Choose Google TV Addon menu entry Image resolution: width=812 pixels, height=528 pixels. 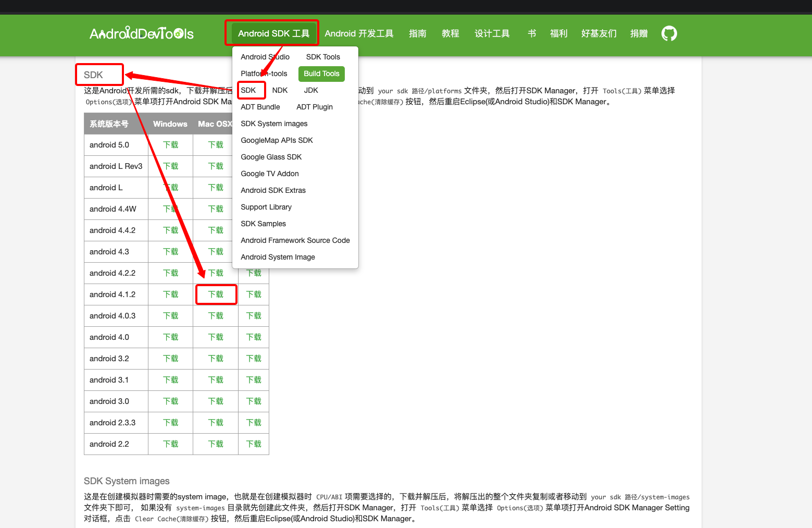[270, 174]
